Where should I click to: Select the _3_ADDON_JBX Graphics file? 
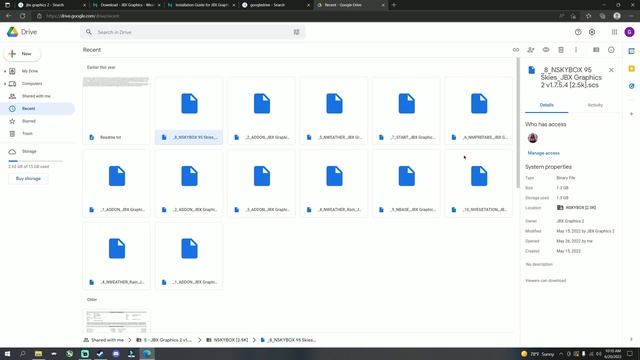262,183
